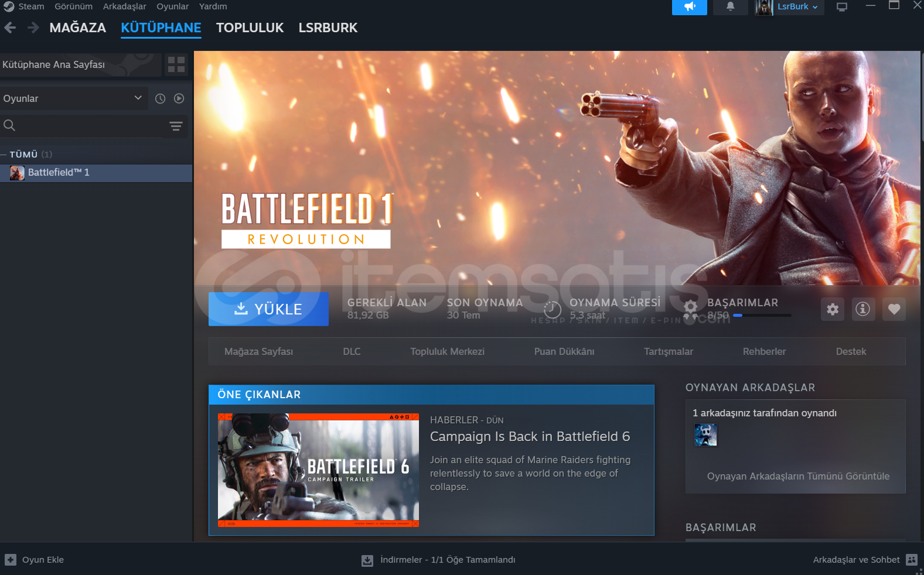Image resolution: width=924 pixels, height=575 pixels.
Task: Open the TOPLULUK tab
Action: point(250,28)
